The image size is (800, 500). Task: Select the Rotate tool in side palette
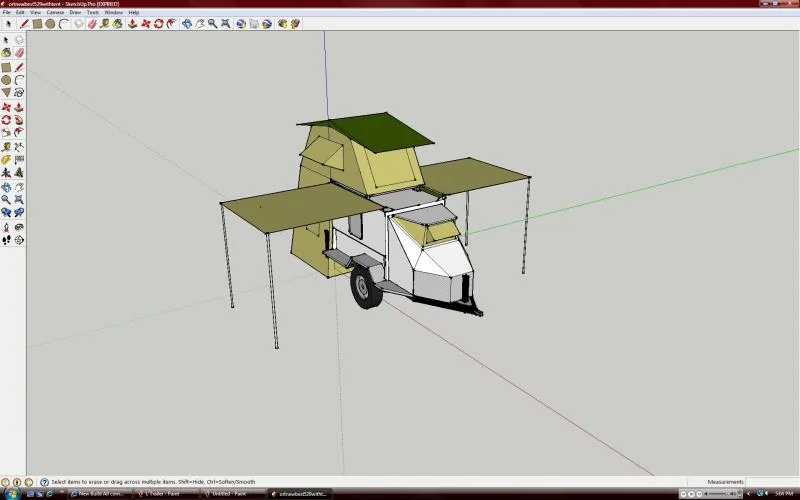[x=6, y=120]
